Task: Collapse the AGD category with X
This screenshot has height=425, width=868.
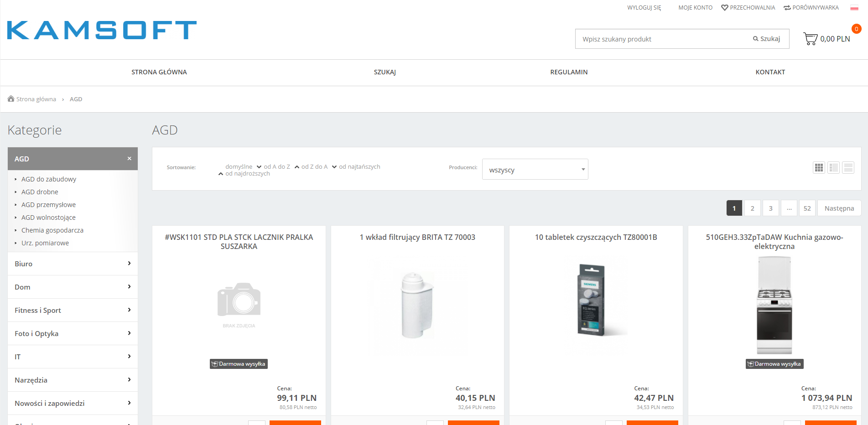Action: [130, 159]
